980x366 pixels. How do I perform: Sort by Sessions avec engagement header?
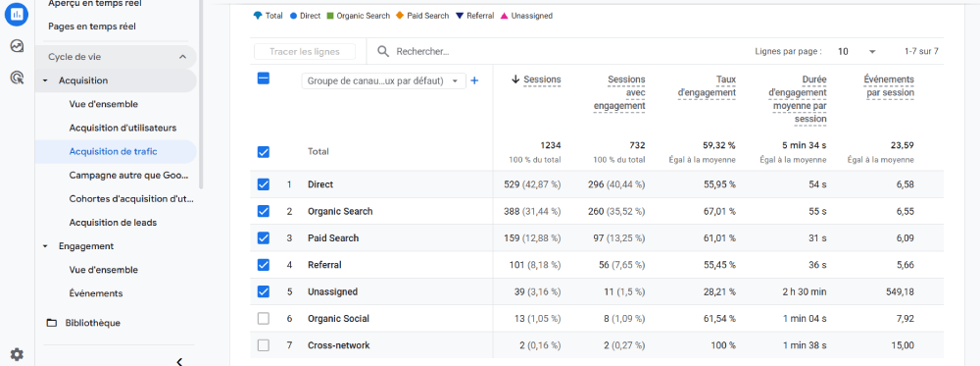coord(619,92)
